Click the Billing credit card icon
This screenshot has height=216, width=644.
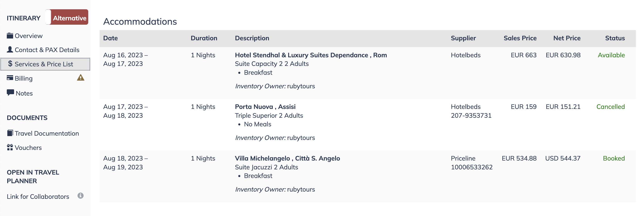coord(10,78)
